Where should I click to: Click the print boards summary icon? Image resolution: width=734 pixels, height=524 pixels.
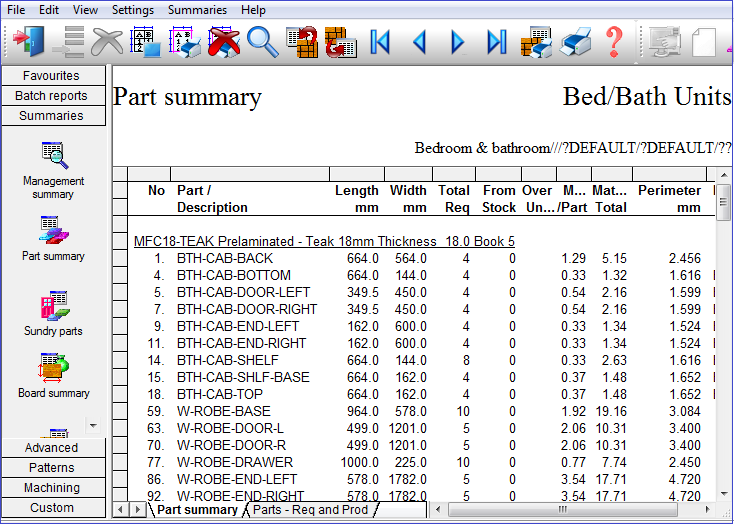click(536, 41)
